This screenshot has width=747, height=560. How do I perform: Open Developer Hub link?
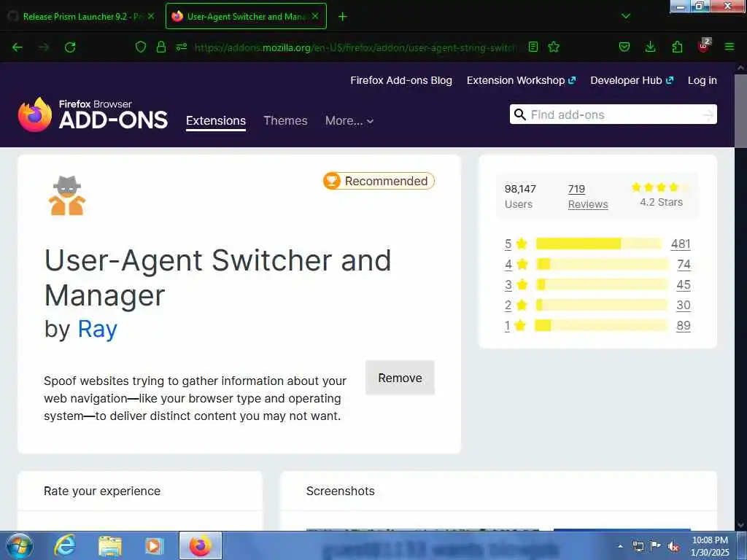coord(632,80)
